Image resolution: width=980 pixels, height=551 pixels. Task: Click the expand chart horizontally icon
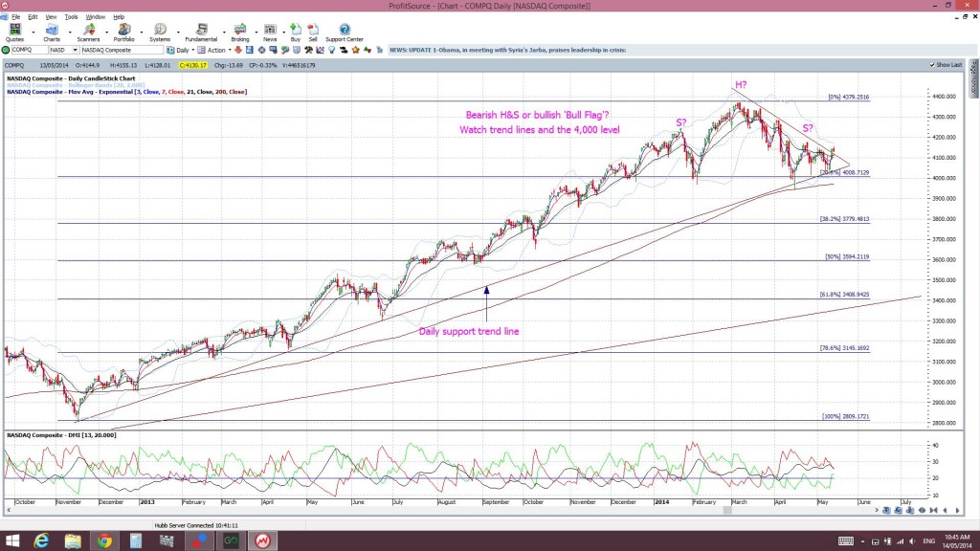(922, 511)
